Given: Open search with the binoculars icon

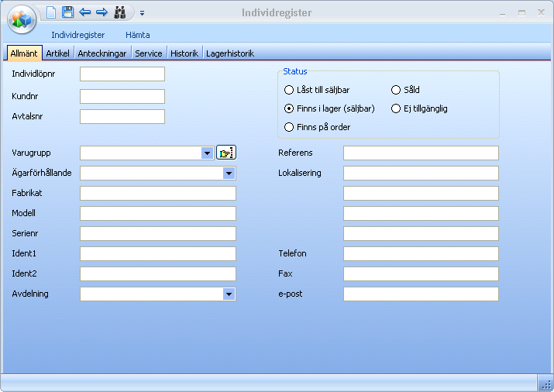Looking at the screenshot, I should (x=120, y=12).
